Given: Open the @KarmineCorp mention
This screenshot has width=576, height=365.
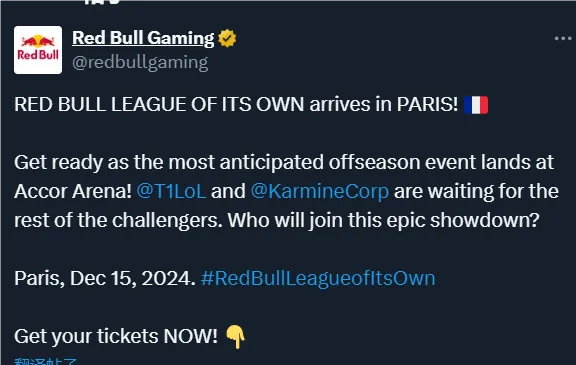Looking at the screenshot, I should click(x=320, y=191).
